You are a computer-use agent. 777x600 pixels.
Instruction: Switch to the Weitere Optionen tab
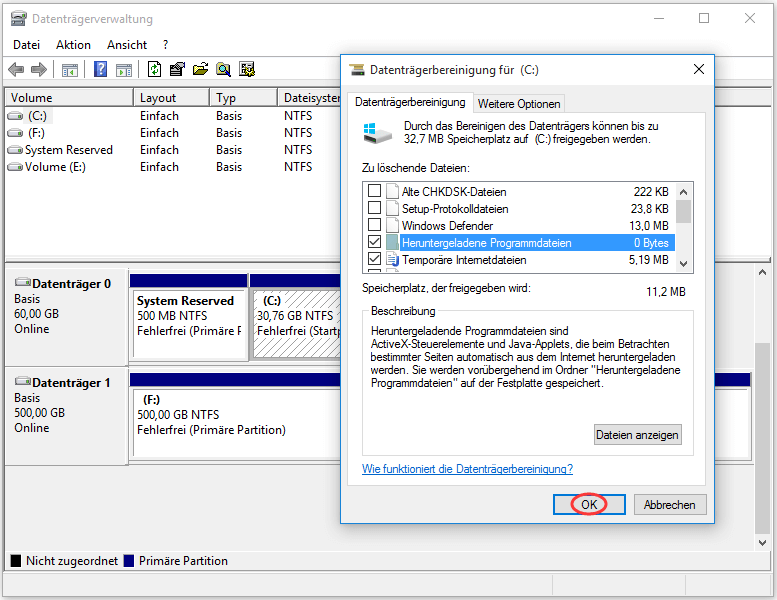pyautogui.click(x=519, y=104)
